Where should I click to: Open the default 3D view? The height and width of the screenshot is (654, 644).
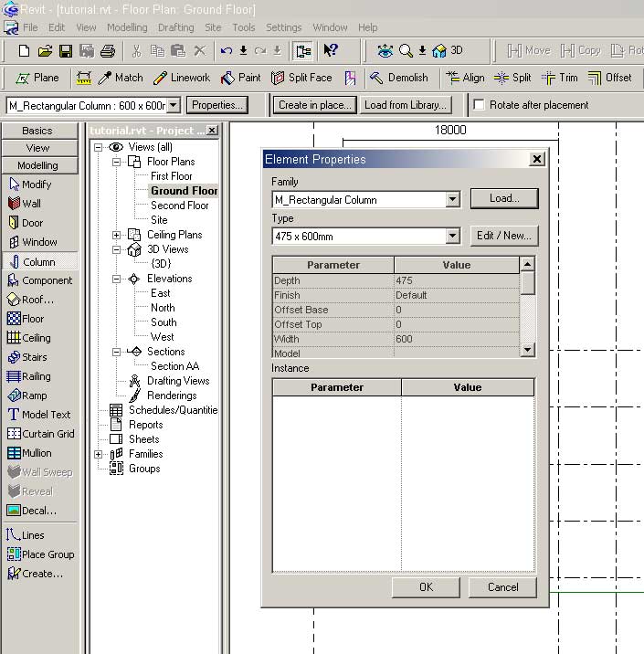(447, 51)
